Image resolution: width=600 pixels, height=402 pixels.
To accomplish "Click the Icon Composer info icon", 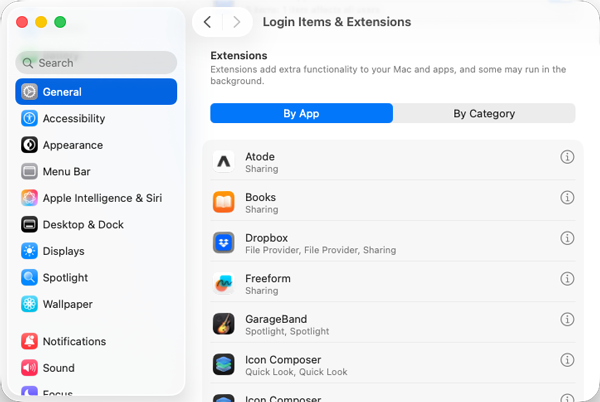I will point(567,360).
